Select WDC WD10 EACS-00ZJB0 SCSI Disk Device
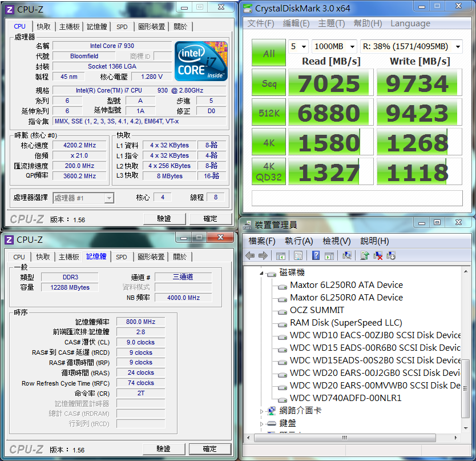The image size is (476, 461). [375, 335]
